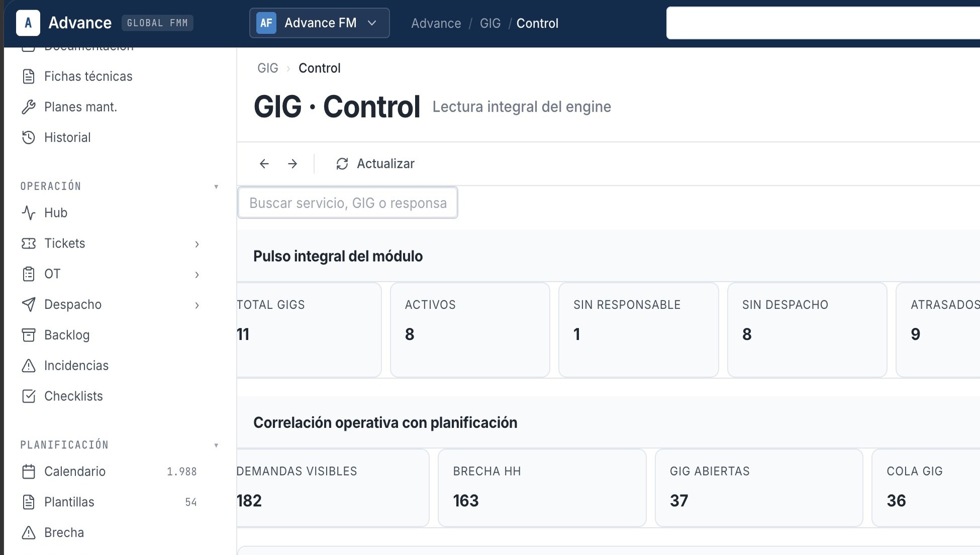Click the Incidencias warning triangle icon
This screenshot has width=980, height=555.
coord(29,366)
